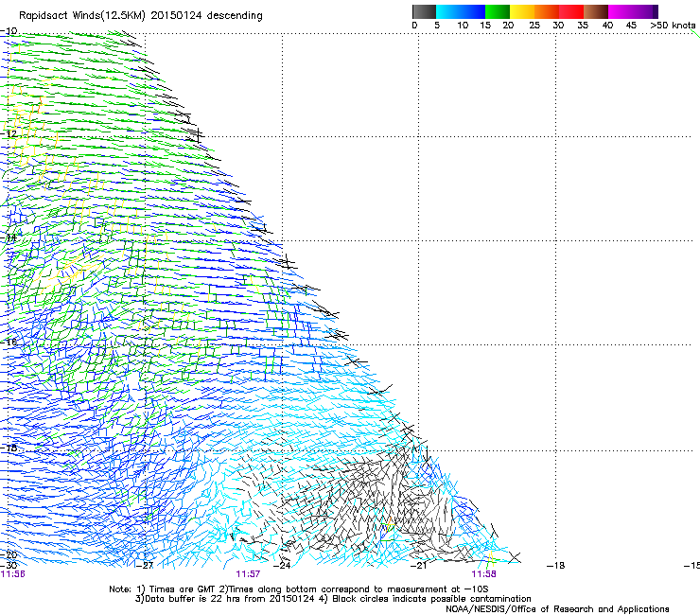Image resolution: width=700 pixels, height=615 pixels.
Task: Select the orange 25–30 knots legend swatch
Action: [547, 11]
